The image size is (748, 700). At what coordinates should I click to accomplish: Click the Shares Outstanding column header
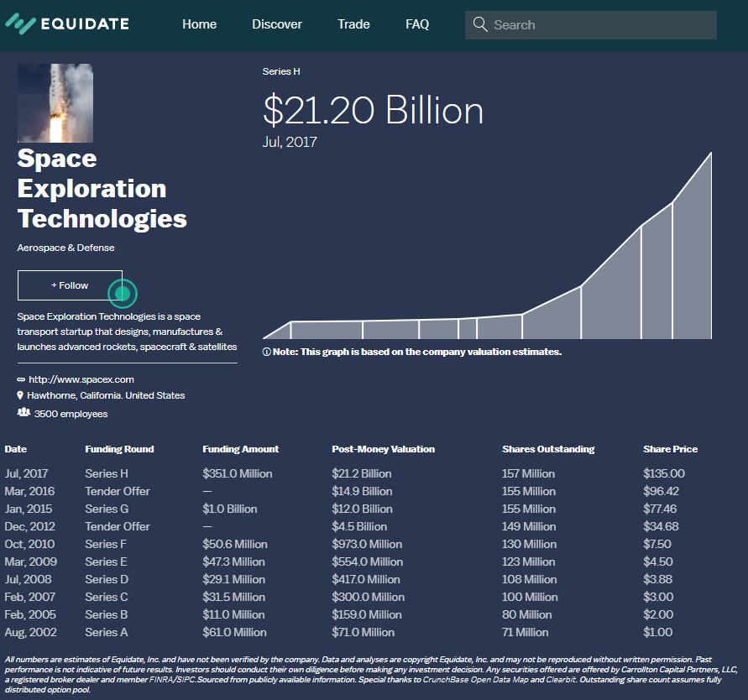pos(548,449)
